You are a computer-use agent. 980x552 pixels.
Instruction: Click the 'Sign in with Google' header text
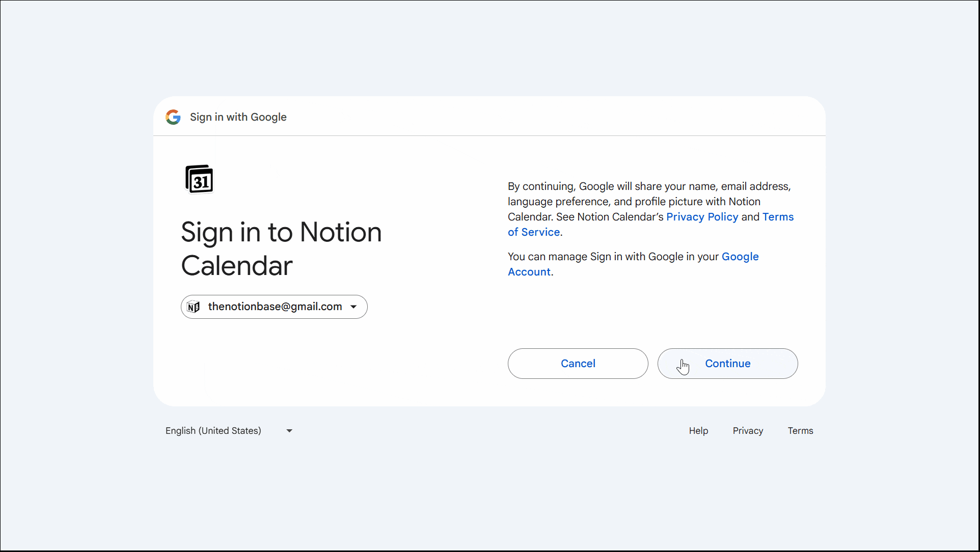click(238, 117)
